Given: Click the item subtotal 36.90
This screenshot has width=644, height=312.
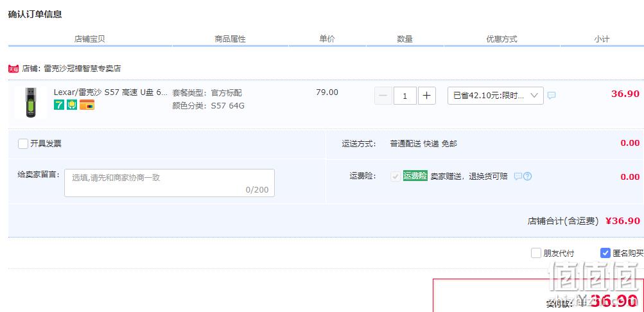Looking at the screenshot, I should tap(625, 94).
